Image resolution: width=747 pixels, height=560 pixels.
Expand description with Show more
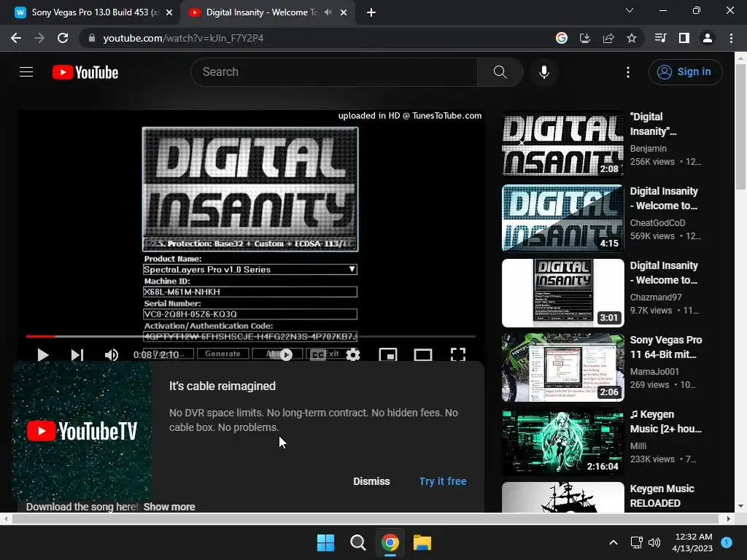click(x=169, y=507)
